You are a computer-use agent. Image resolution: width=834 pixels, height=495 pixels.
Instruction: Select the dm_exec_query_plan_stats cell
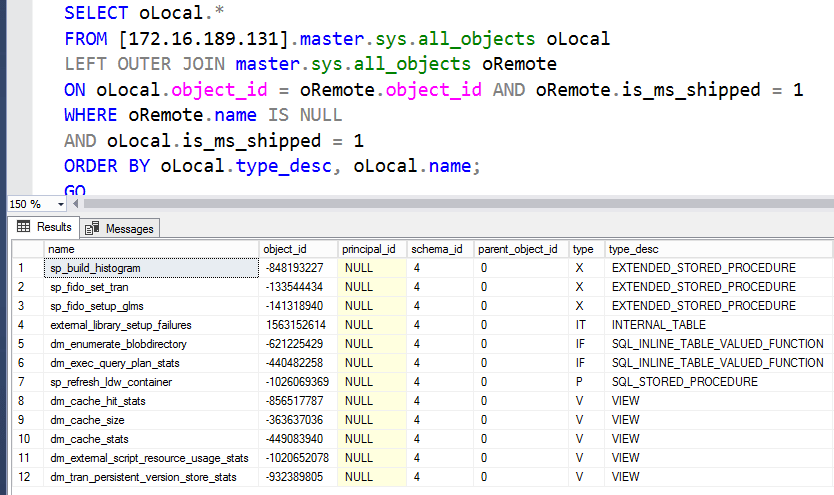(x=151, y=363)
